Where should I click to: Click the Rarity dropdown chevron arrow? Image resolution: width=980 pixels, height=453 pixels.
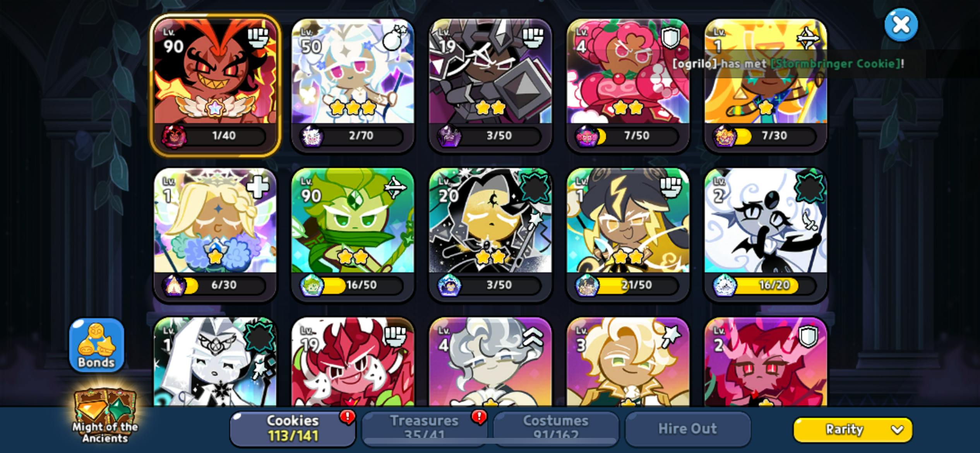[897, 430]
